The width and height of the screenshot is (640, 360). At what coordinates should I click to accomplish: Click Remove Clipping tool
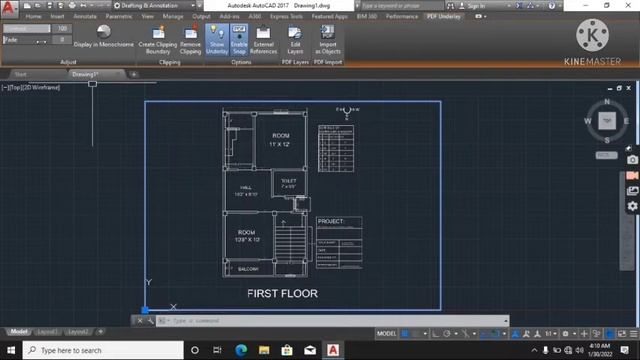coord(190,40)
